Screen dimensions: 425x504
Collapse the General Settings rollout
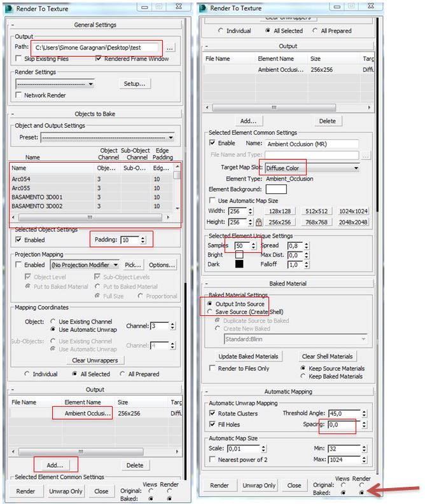click(x=95, y=25)
